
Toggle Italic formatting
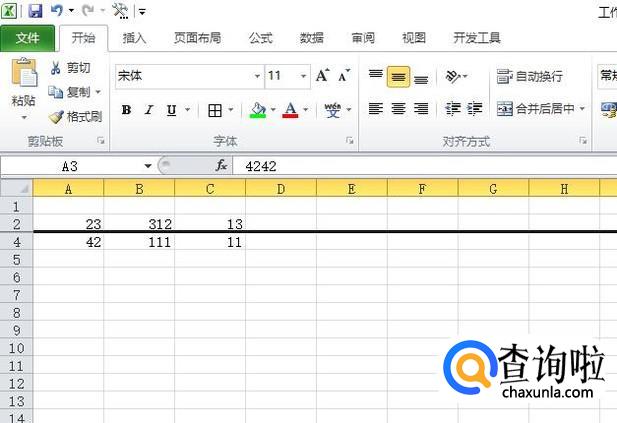point(149,110)
